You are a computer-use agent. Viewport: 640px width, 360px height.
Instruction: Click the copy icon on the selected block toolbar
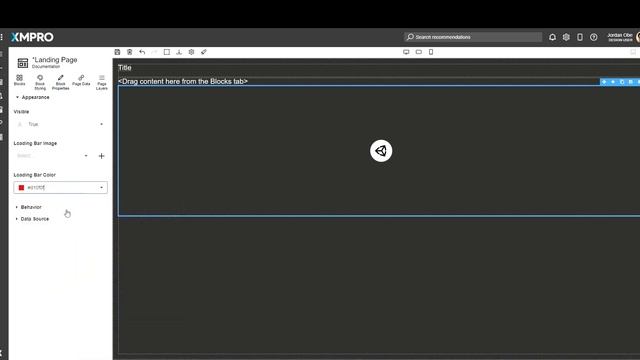(622, 82)
